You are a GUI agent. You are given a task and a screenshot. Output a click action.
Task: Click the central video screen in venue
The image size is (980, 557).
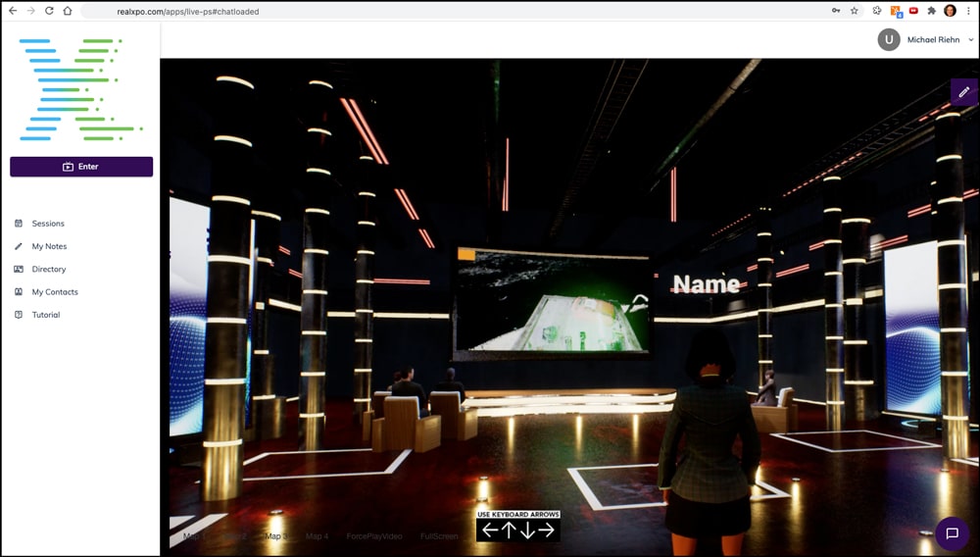coord(551,303)
